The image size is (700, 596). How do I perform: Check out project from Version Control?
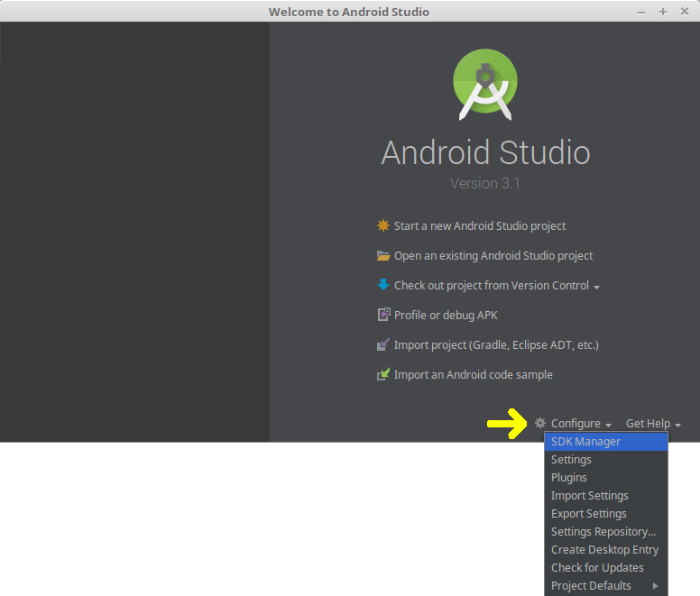[492, 286]
